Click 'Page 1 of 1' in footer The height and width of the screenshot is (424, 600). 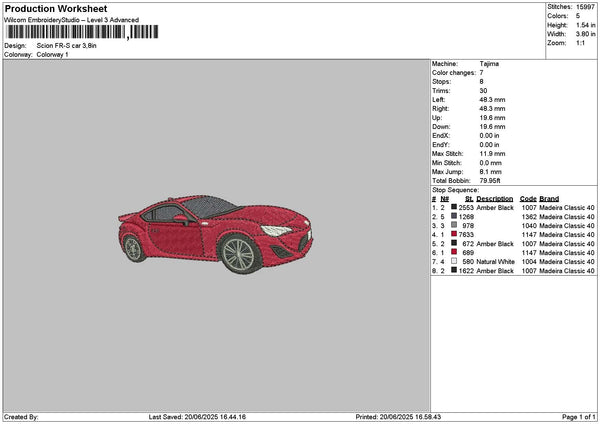(579, 417)
